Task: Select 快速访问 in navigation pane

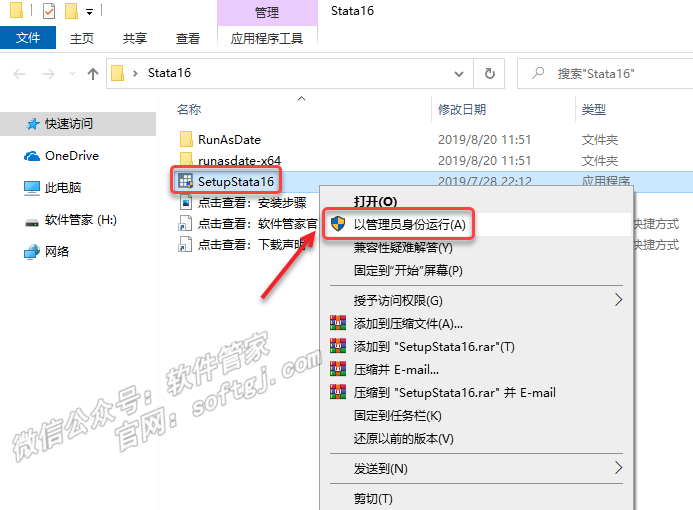Action: click(x=78, y=124)
